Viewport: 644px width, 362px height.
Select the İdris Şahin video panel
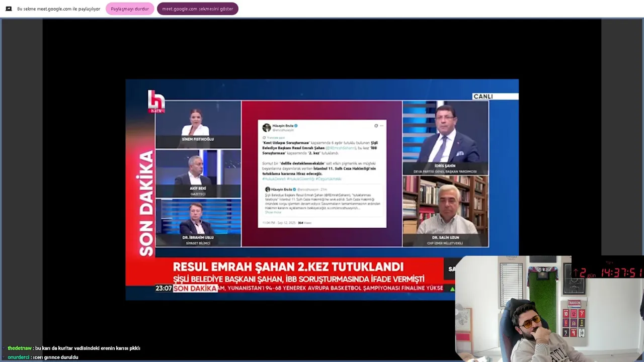pyautogui.click(x=445, y=137)
